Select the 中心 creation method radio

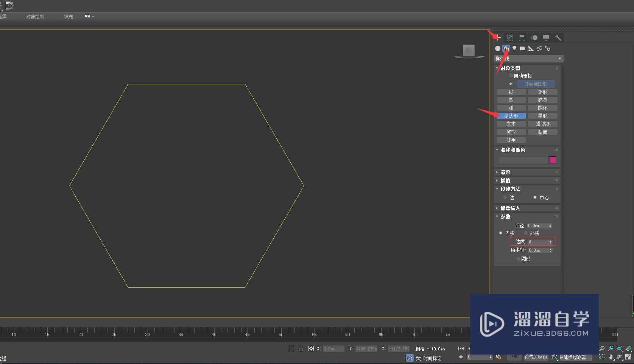(535, 198)
